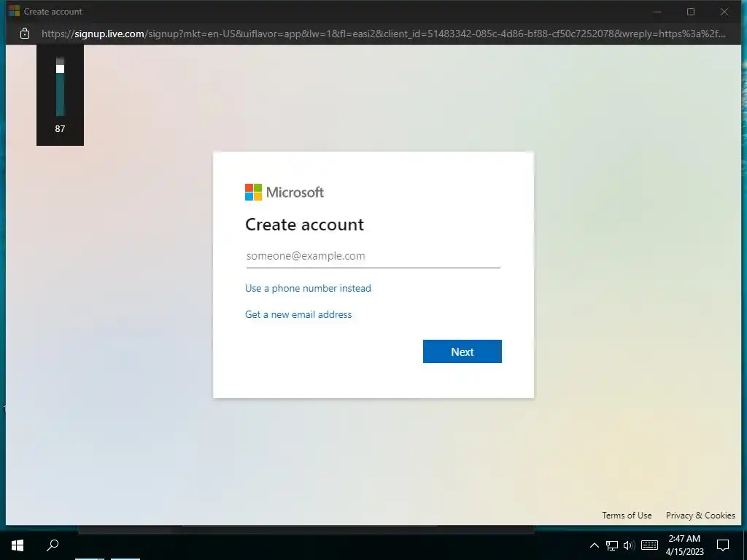Open network status tray icon
This screenshot has width=747, height=560.
pos(612,545)
